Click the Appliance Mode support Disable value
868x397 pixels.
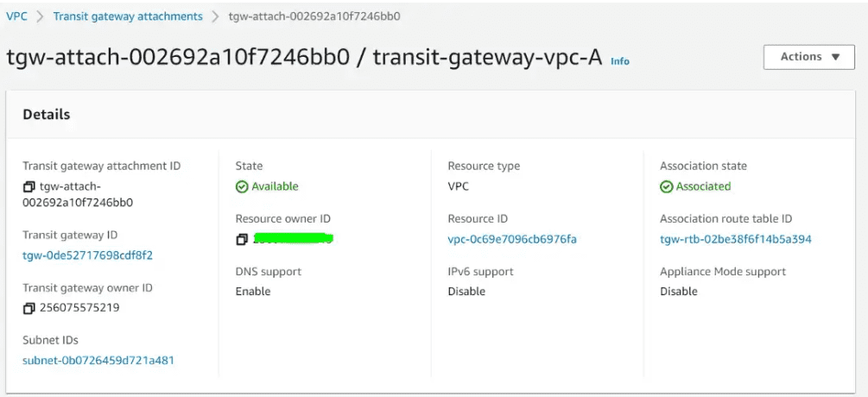coord(679,292)
